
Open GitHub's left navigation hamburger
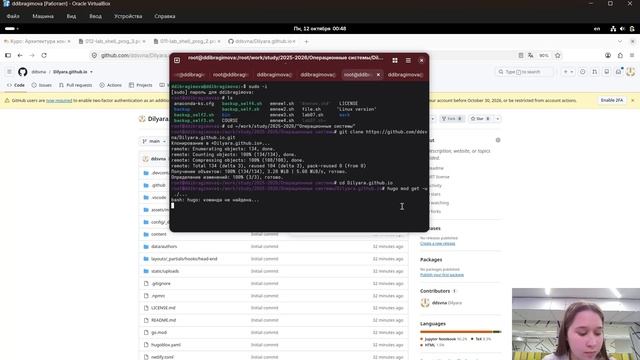coord(9,72)
